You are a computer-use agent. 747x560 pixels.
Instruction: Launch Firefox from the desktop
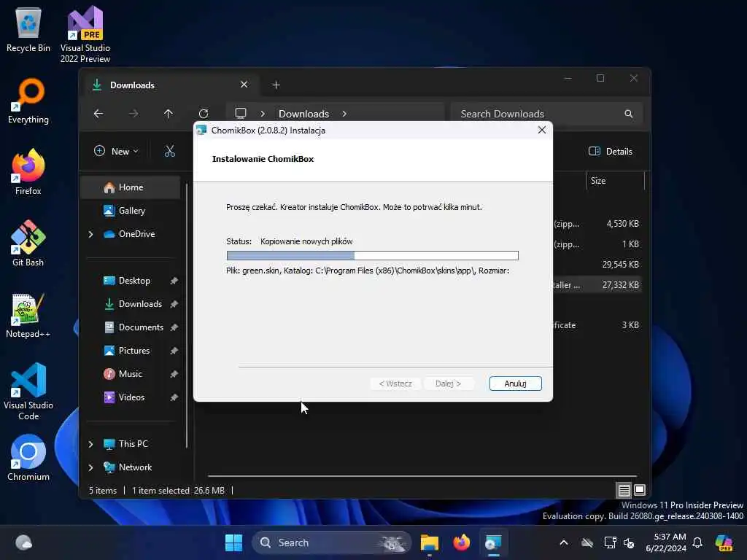point(28,172)
